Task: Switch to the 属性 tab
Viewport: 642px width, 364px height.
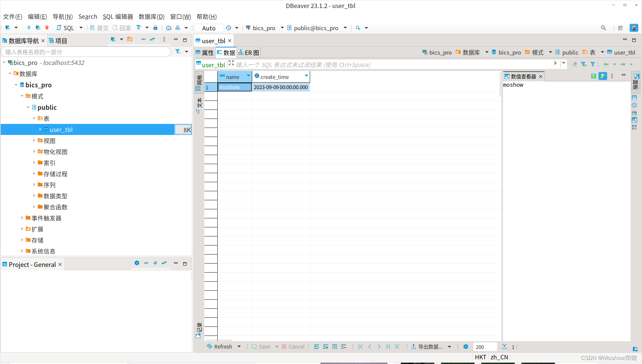Action: click(205, 53)
